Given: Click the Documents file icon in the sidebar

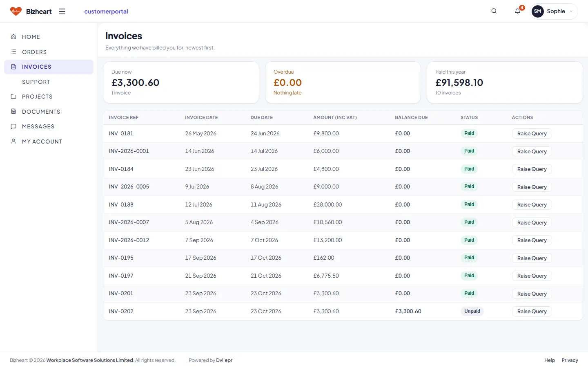Looking at the screenshot, I should 13,112.
